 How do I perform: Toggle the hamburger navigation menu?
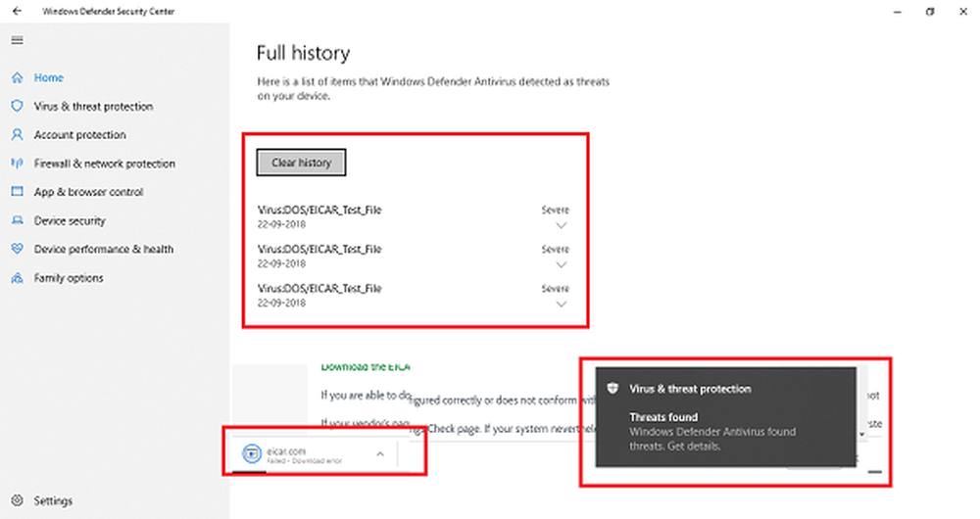(17, 40)
